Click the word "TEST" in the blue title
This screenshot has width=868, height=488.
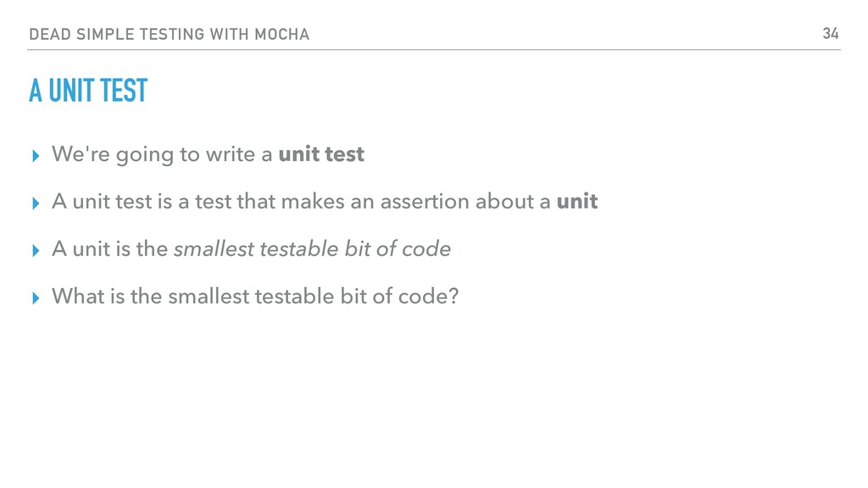(124, 90)
